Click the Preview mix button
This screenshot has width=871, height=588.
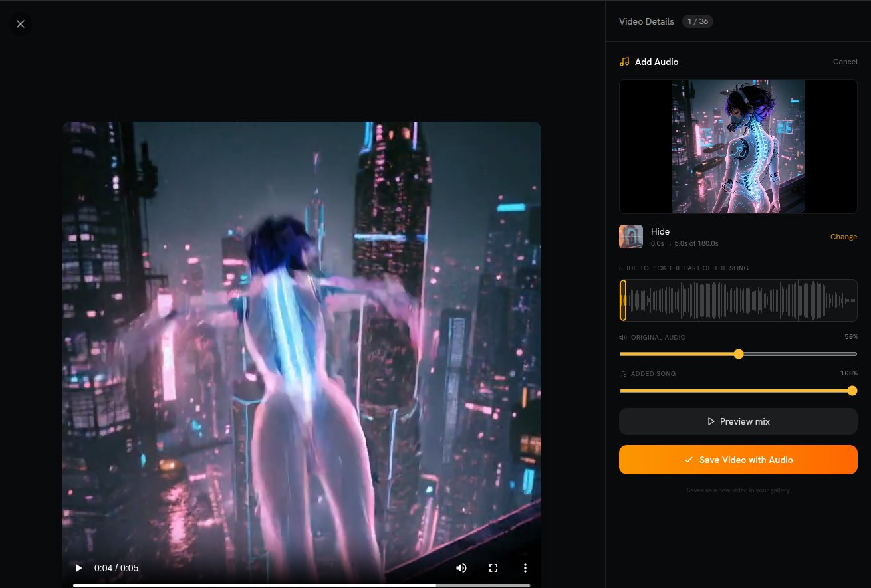pyautogui.click(x=738, y=421)
